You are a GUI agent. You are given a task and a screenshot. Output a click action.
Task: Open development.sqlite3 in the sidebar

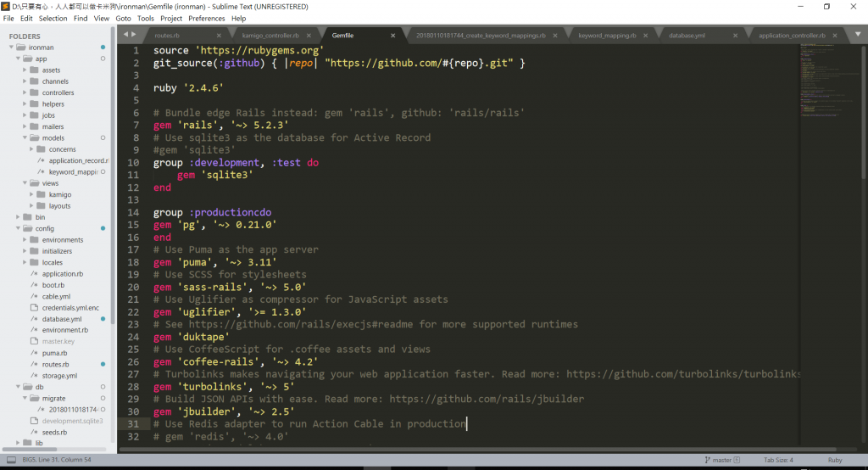click(72, 421)
